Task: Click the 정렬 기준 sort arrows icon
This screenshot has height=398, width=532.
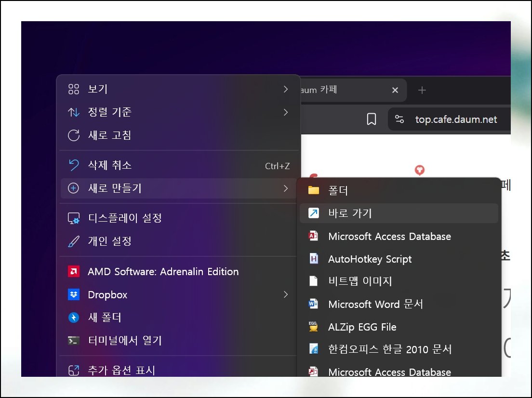Action: 74,112
